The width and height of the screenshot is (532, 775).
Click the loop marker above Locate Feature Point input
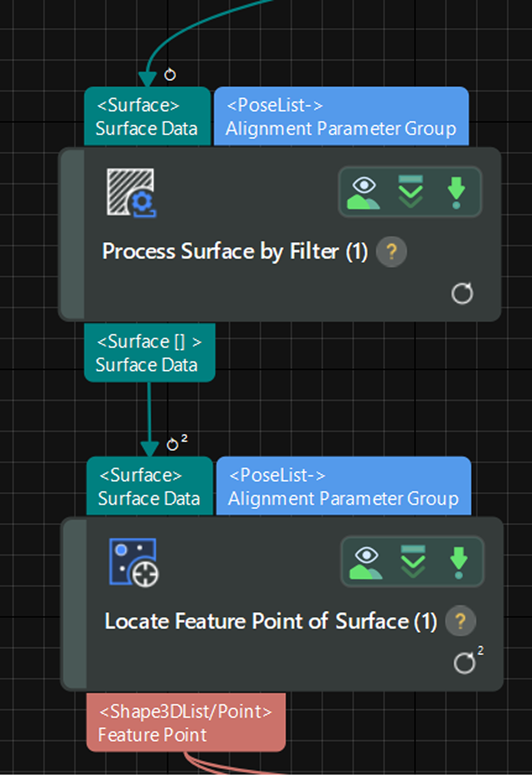(x=173, y=444)
